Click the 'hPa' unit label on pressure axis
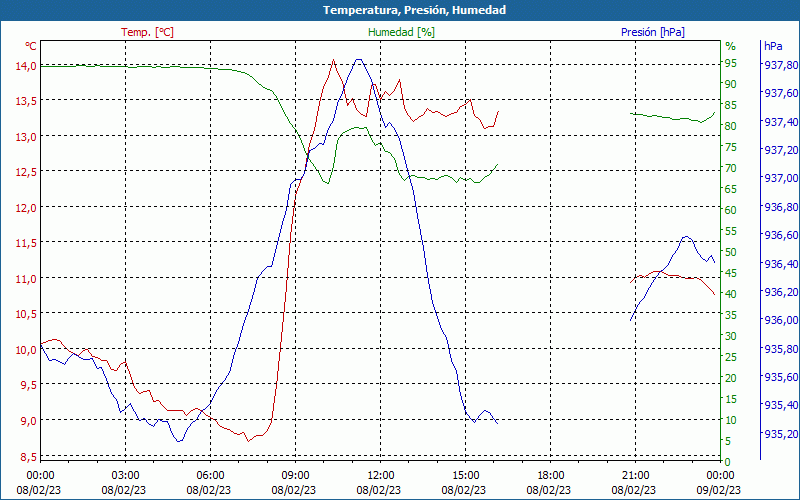 coord(773,46)
